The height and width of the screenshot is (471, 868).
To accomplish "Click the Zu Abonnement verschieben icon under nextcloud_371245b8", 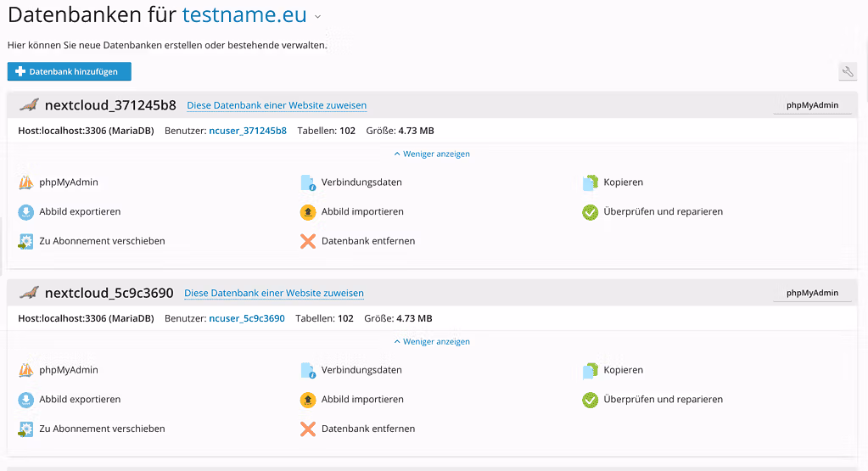I will pyautogui.click(x=26, y=241).
